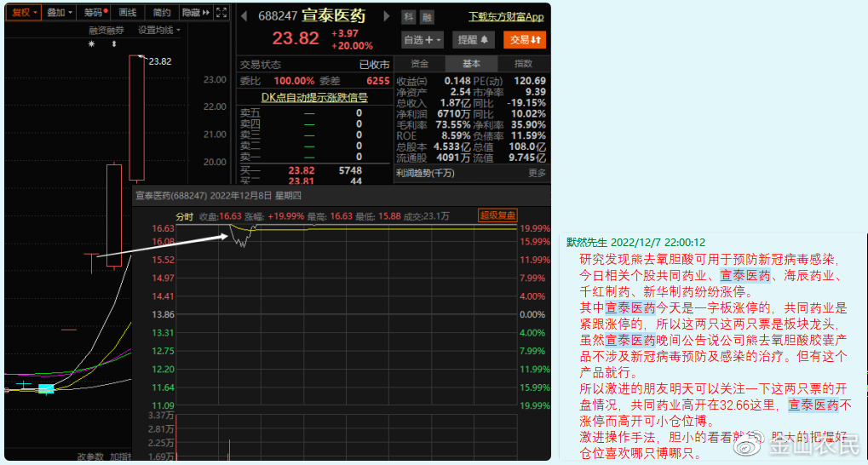Image resolution: width=868 pixels, height=465 pixels.
Task: Click 更多 beside 利润趋势
Action: coord(537,173)
